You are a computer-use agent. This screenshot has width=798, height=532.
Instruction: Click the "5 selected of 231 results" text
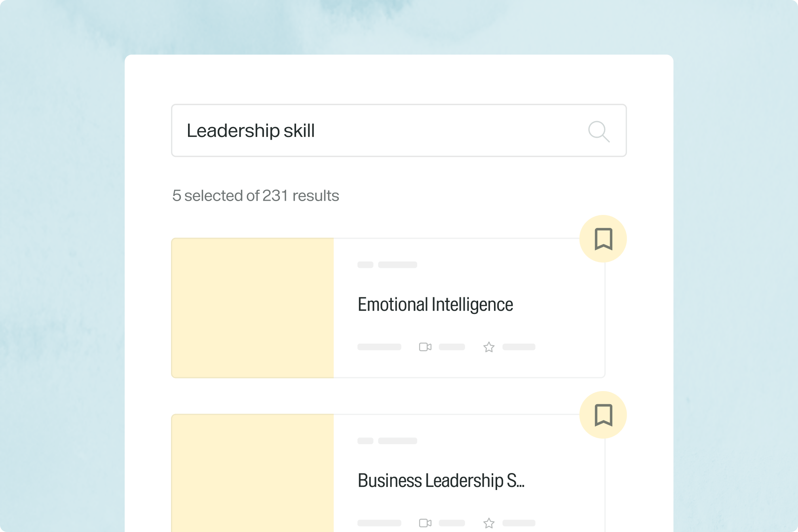point(256,196)
